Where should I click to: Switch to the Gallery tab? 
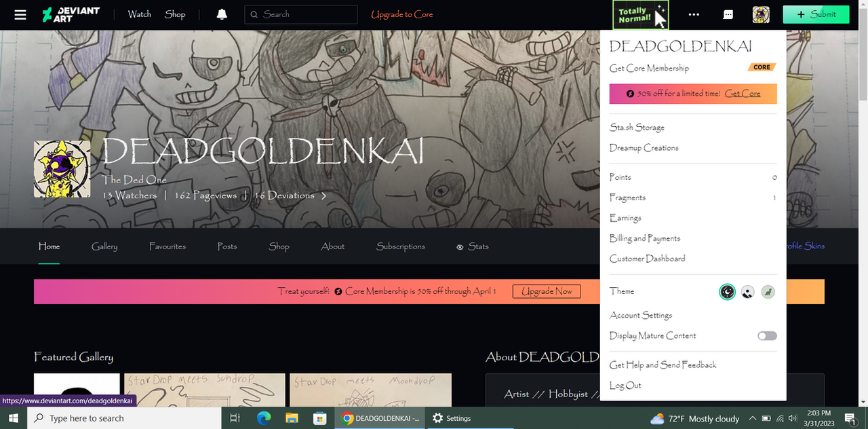(x=104, y=246)
